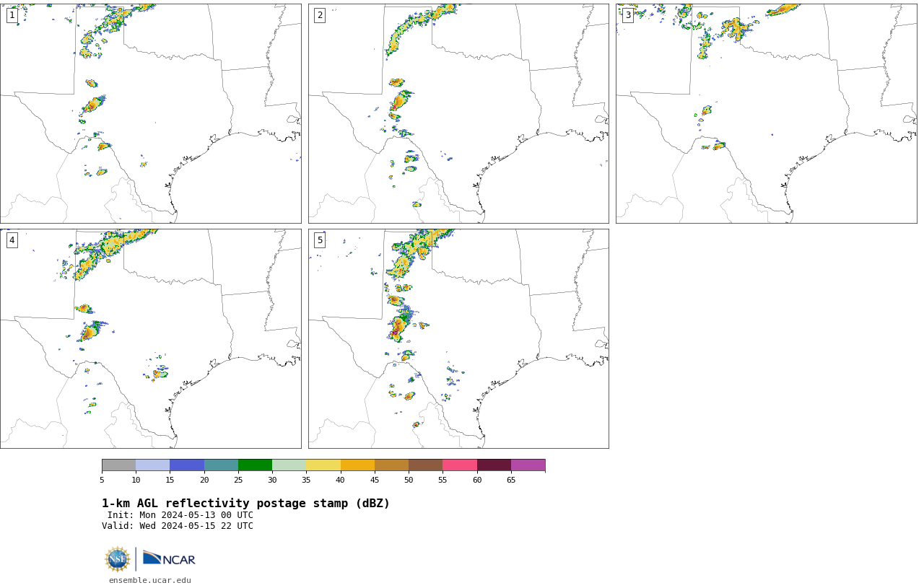Open ensemble member 5 reflectivity panel

point(458,338)
